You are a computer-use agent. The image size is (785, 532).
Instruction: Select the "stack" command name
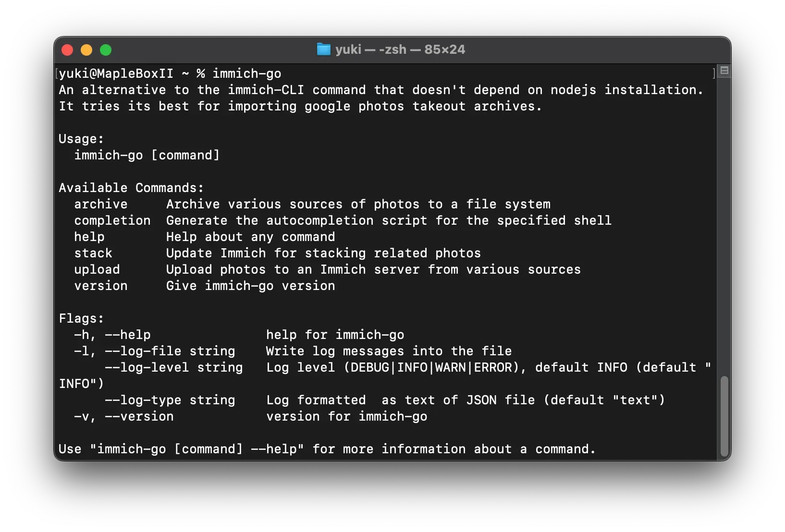click(x=93, y=253)
